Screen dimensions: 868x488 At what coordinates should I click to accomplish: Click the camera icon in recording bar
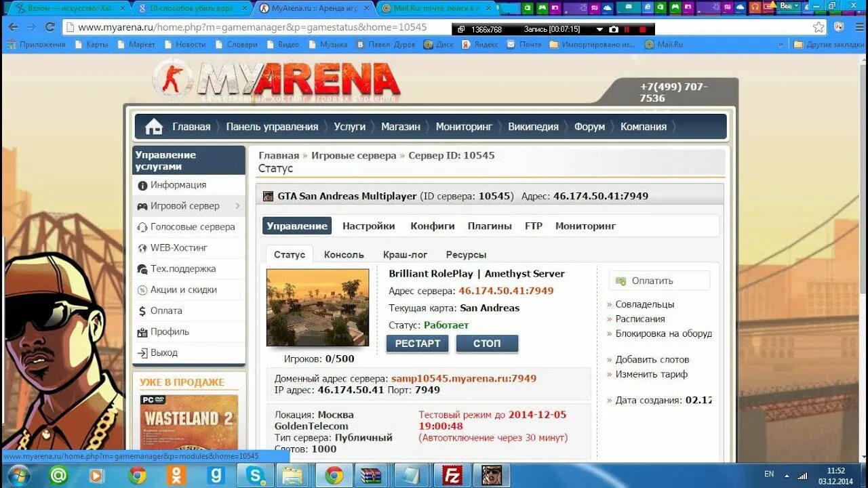pos(613,30)
